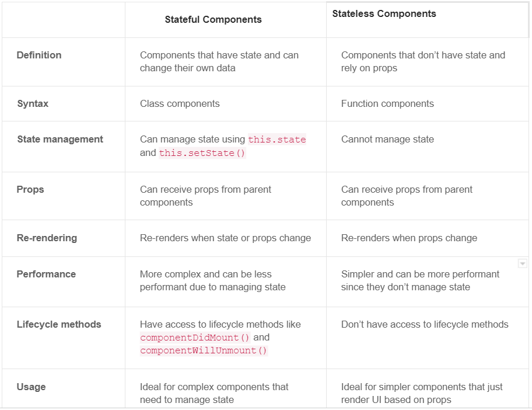Image resolution: width=532 pixels, height=410 pixels.
Task: Open the small dropdown arrow in Performance row
Action: click(523, 263)
